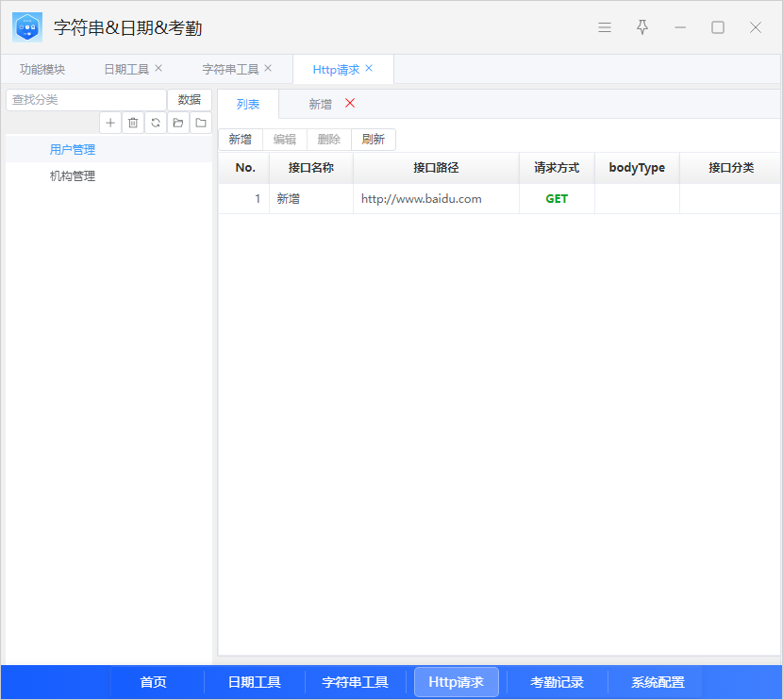Viewport: 783px width, 700px height.
Task: Open the 新增 sub-tab
Action: [x=320, y=105]
